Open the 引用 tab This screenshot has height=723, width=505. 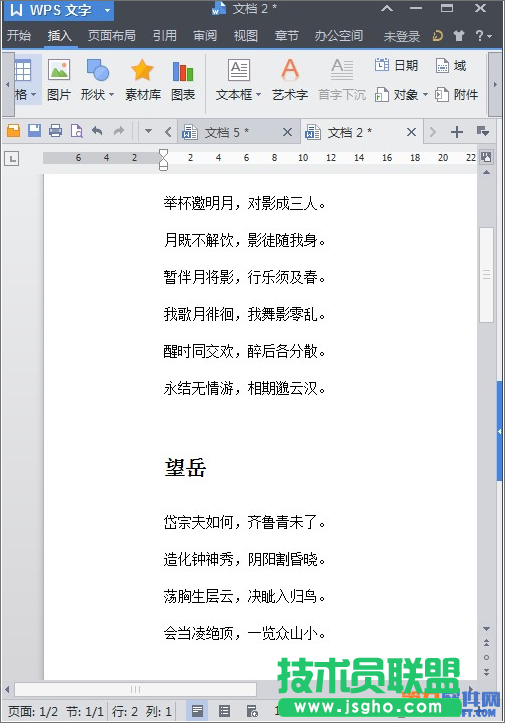[x=165, y=36]
